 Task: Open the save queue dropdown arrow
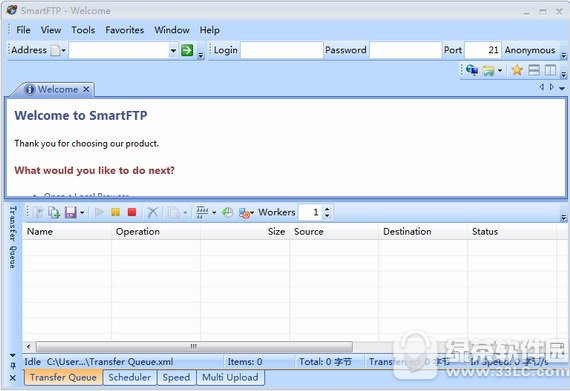pyautogui.click(x=82, y=212)
